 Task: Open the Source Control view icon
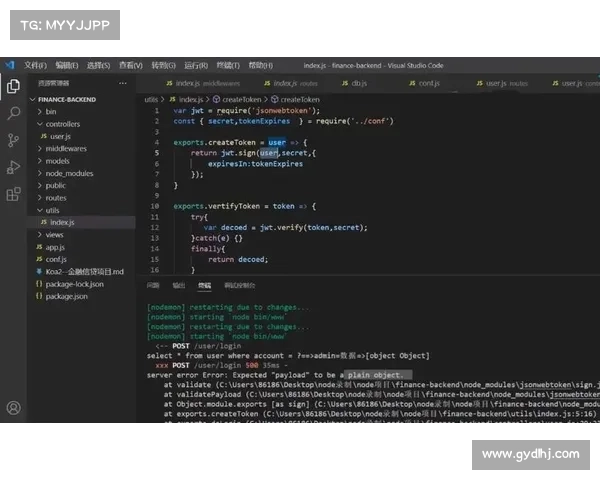[x=13, y=140]
